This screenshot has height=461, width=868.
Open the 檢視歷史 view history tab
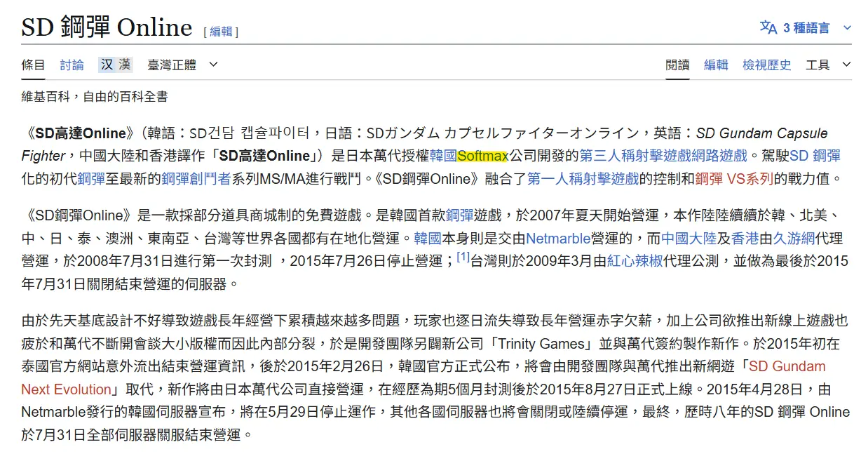(767, 65)
